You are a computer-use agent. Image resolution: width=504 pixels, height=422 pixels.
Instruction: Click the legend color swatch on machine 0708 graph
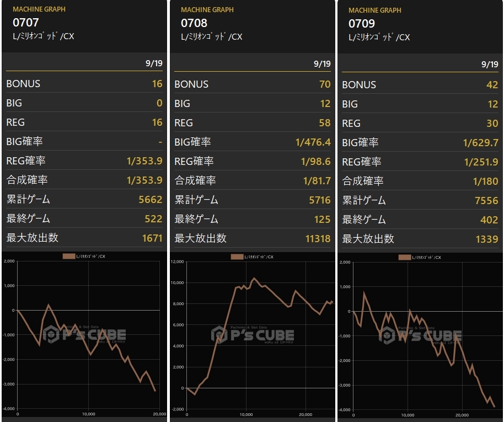[x=237, y=257]
